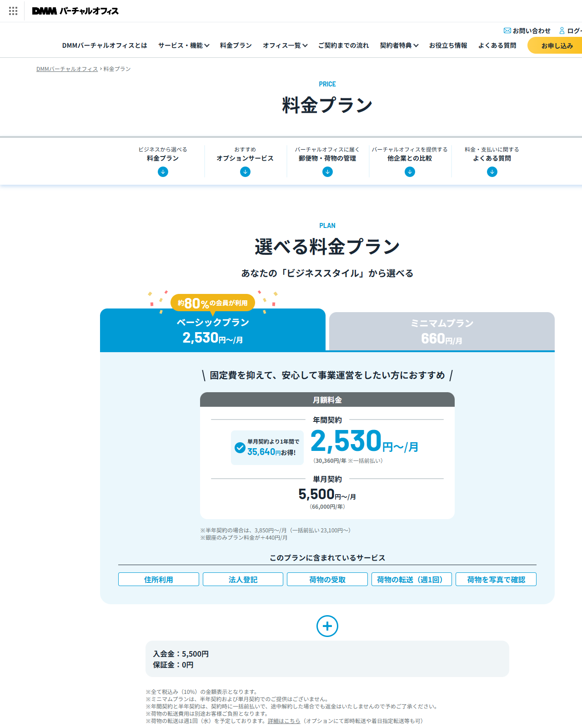The height and width of the screenshot is (728, 582).
Task: Click the DMMバーチャルオフィス breadcrumb link
Action: pyautogui.click(x=67, y=69)
